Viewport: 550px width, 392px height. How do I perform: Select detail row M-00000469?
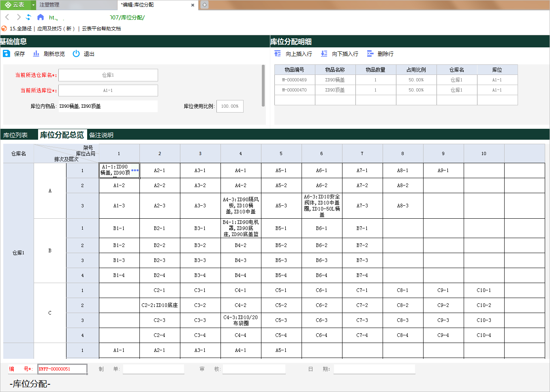tap(396, 80)
